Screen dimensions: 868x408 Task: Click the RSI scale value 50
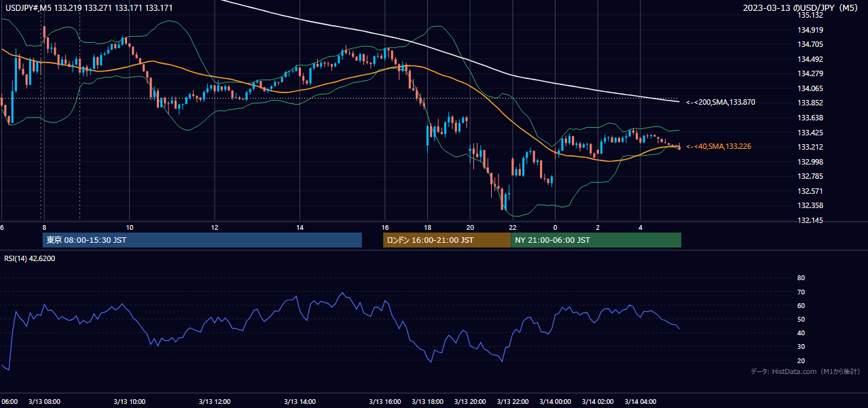(x=801, y=319)
